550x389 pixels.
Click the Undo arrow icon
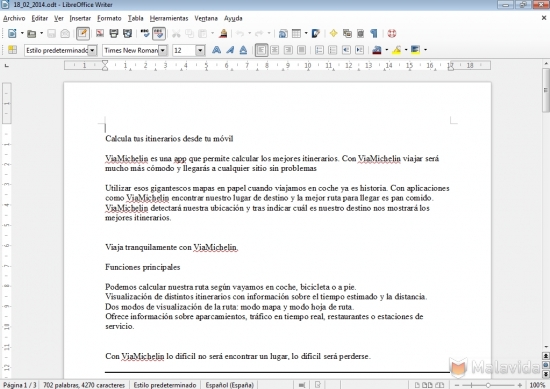240,34
